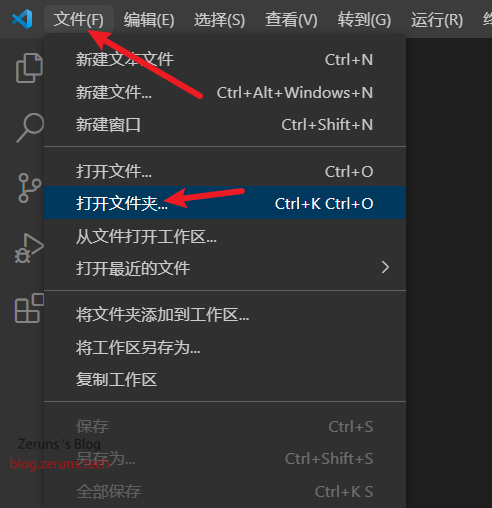Screen dimensions: 492x508
Task: Open the Source Control branch icon
Action: [x=30, y=188]
